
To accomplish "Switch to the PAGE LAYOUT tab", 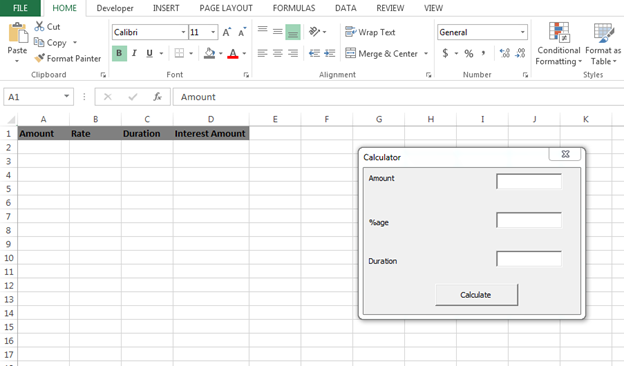I will click(x=226, y=8).
